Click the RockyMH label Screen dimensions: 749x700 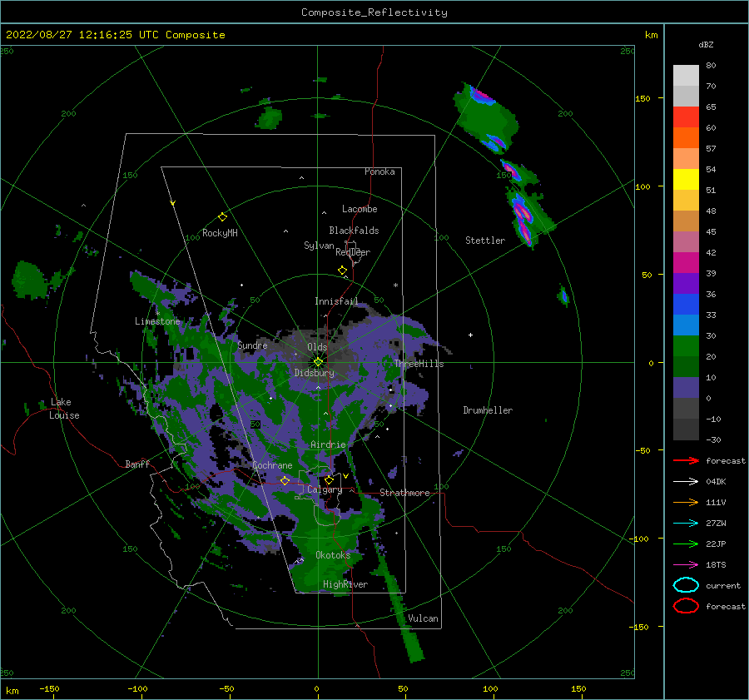[220, 233]
